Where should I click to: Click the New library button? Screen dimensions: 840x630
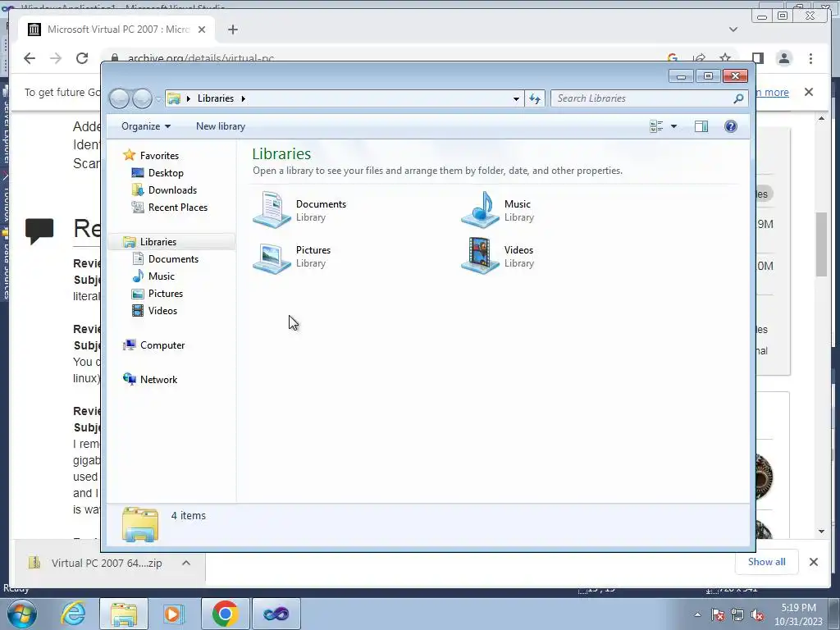tap(220, 126)
